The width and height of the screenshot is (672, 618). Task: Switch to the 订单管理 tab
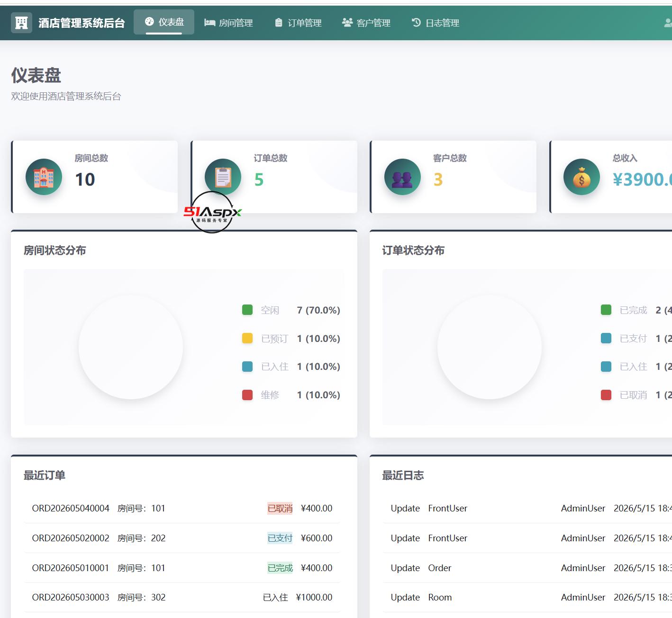click(x=298, y=23)
